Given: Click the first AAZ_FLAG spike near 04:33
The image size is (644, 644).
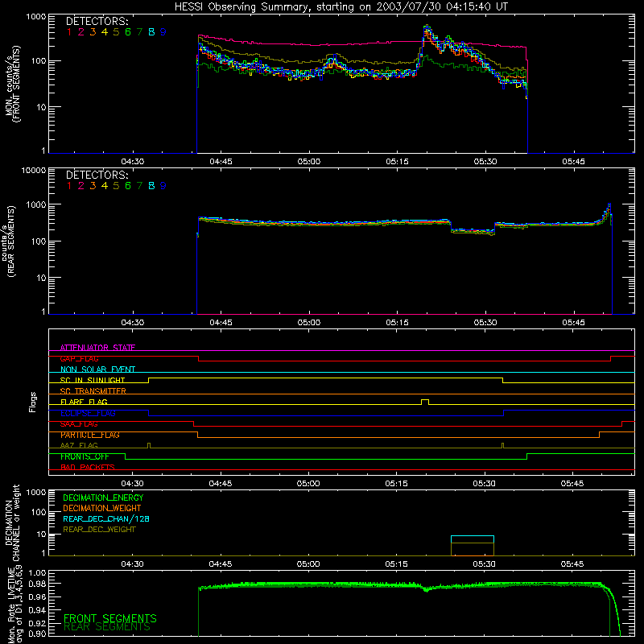Looking at the screenshot, I should (149, 445).
